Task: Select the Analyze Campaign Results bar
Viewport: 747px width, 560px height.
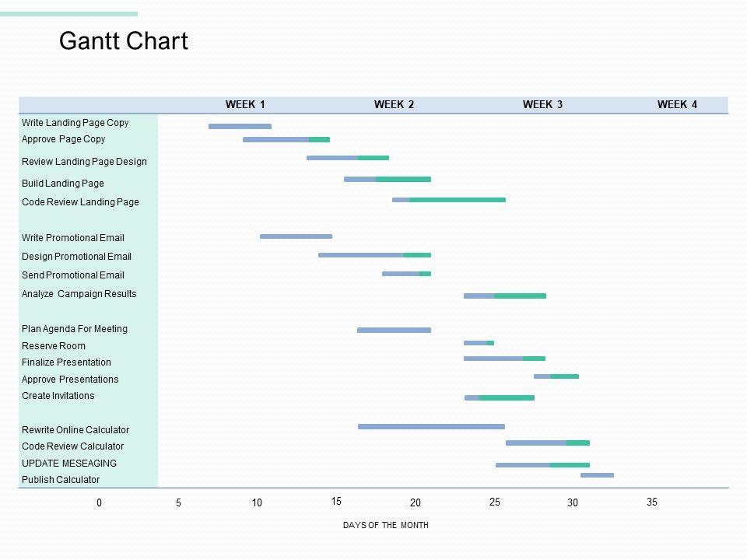Action: 505,296
